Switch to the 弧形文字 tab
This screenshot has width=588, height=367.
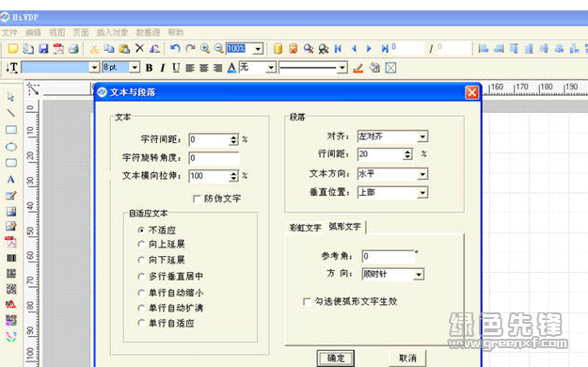pos(344,226)
